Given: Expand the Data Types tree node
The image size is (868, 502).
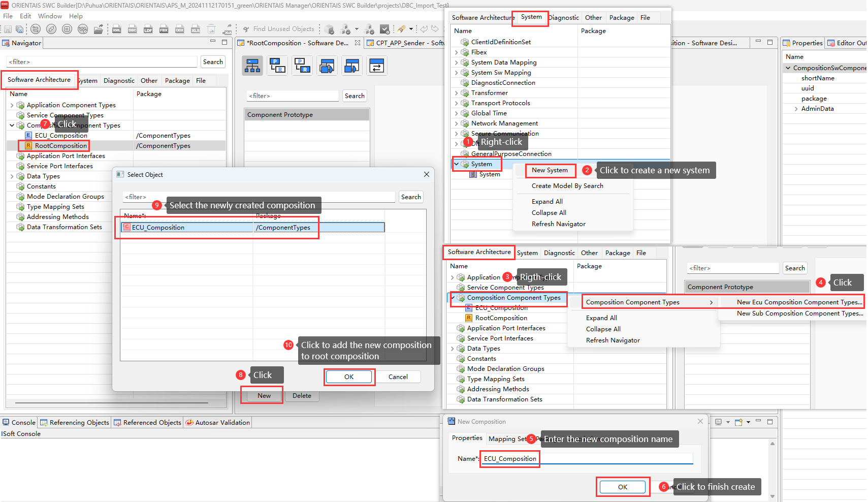Looking at the screenshot, I should click(12, 176).
